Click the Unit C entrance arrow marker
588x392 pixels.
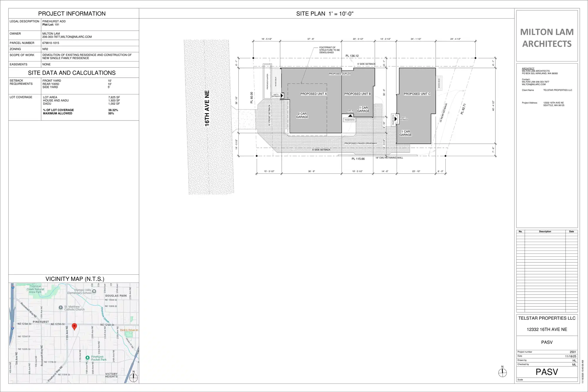click(x=396, y=119)
